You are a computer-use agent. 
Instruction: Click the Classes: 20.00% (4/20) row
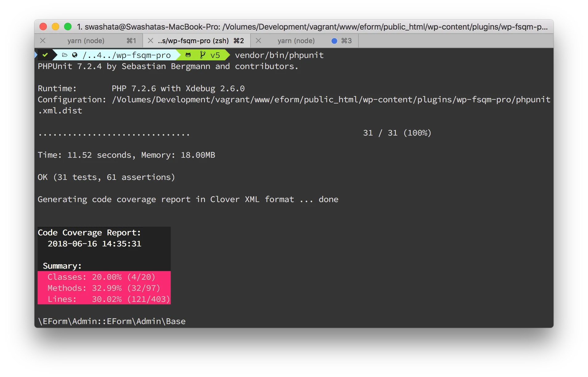(x=104, y=277)
